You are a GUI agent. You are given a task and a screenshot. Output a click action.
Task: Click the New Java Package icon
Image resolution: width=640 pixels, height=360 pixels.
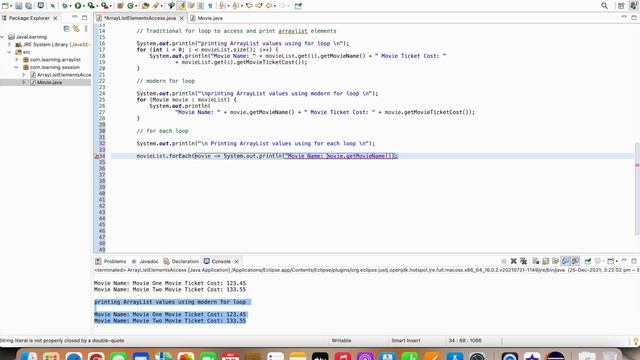(x=120, y=6)
